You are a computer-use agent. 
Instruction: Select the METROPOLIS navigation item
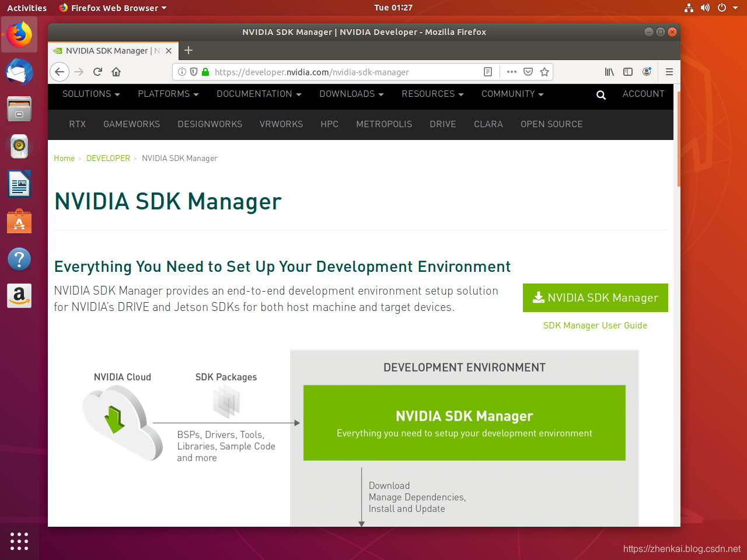click(384, 124)
